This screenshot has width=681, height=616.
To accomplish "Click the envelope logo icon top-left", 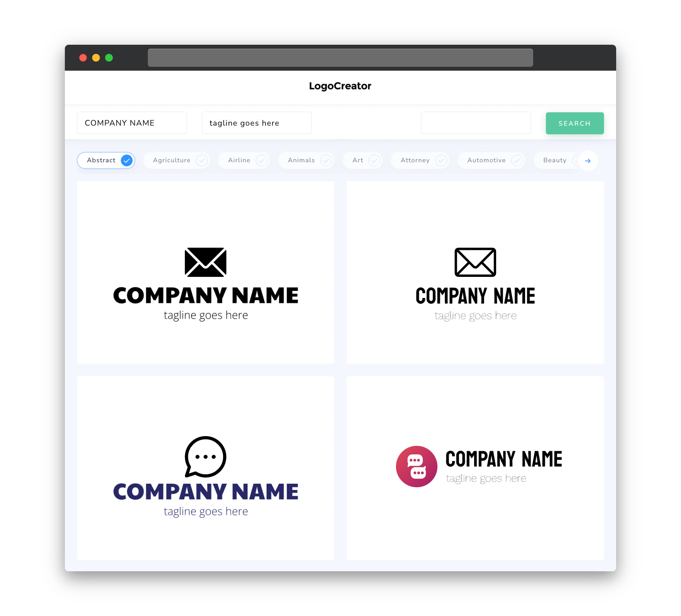I will (x=206, y=261).
